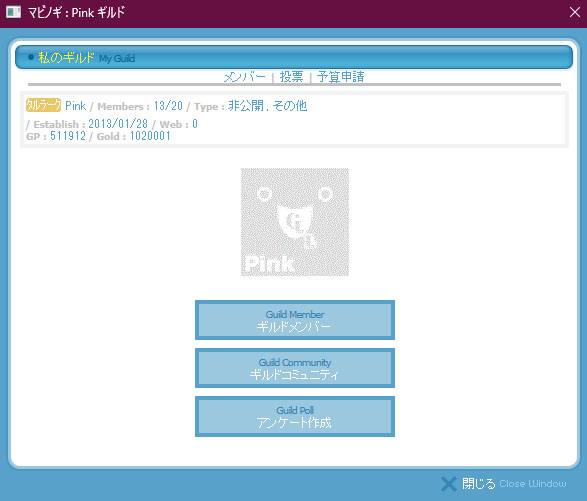The image size is (587, 501).
Task: Click the application icon in title bar
Action: (13, 12)
